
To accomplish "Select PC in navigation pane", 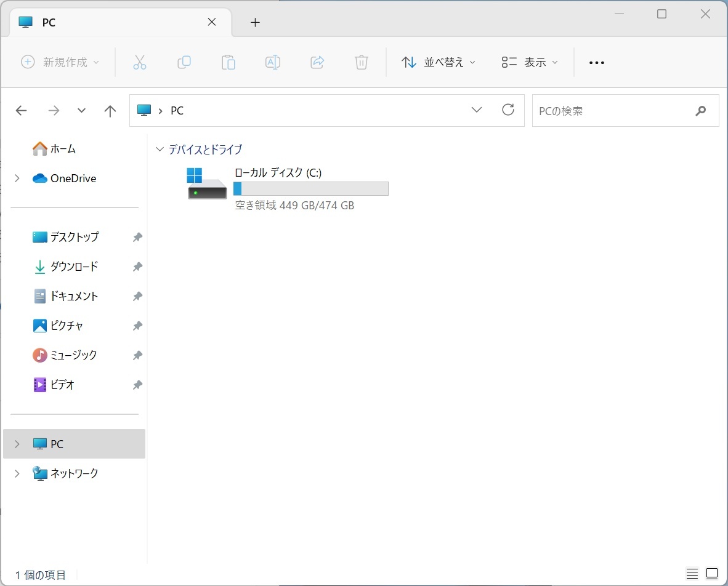I will [75, 444].
